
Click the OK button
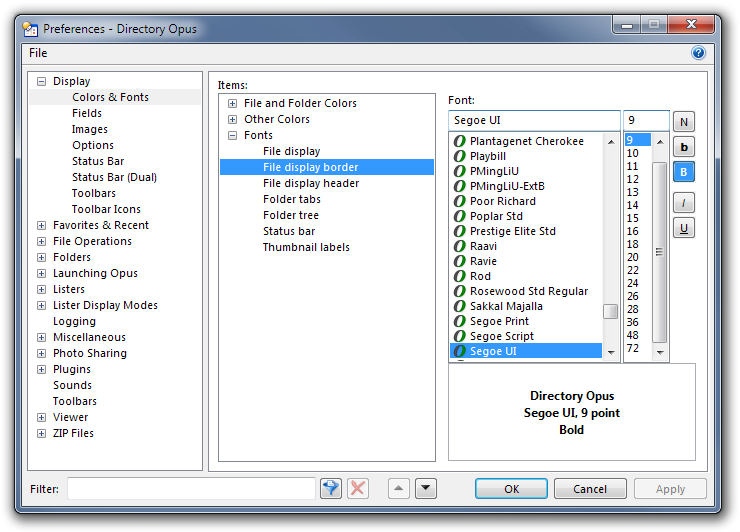511,489
